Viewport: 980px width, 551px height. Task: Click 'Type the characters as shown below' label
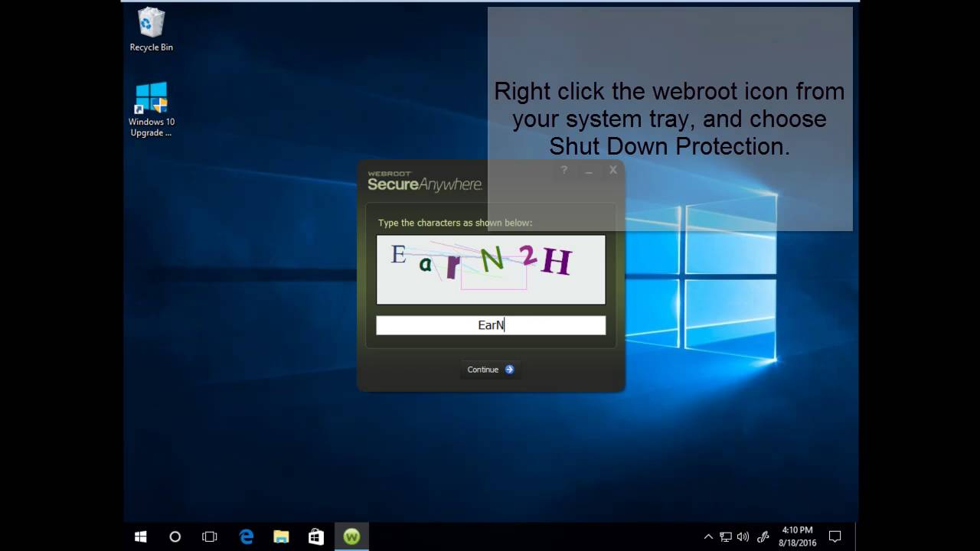pyautogui.click(x=455, y=223)
